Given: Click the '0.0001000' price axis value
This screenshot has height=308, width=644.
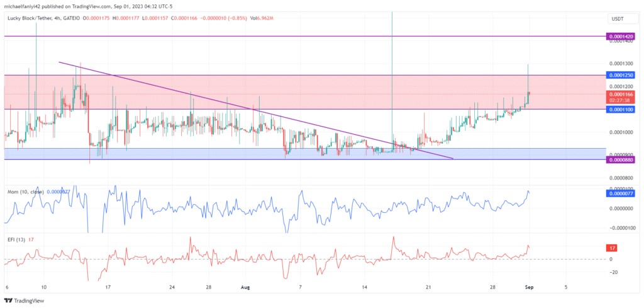Looking at the screenshot, I should pos(620,132).
